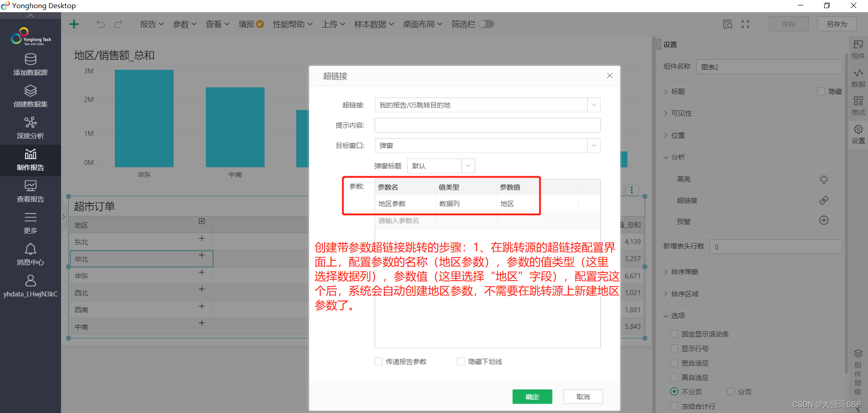Click the redo arrow
Image resolution: width=868 pixels, height=413 pixels.
tap(118, 24)
